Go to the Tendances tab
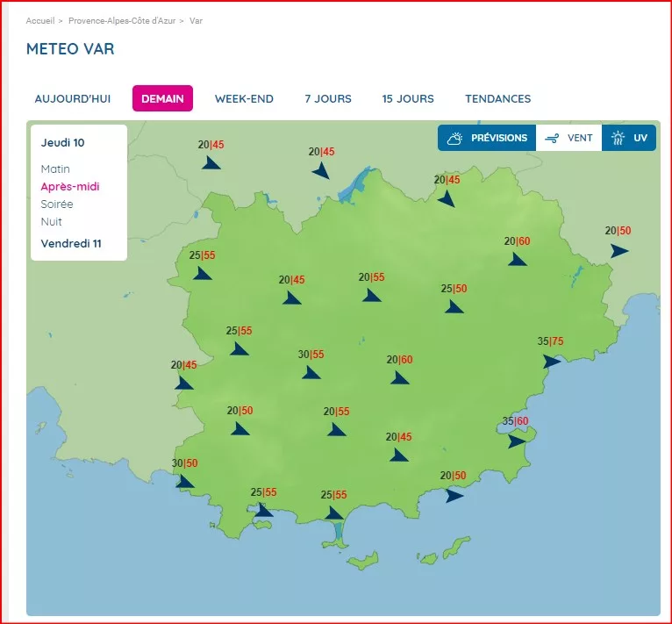The image size is (672, 624). pyautogui.click(x=498, y=98)
